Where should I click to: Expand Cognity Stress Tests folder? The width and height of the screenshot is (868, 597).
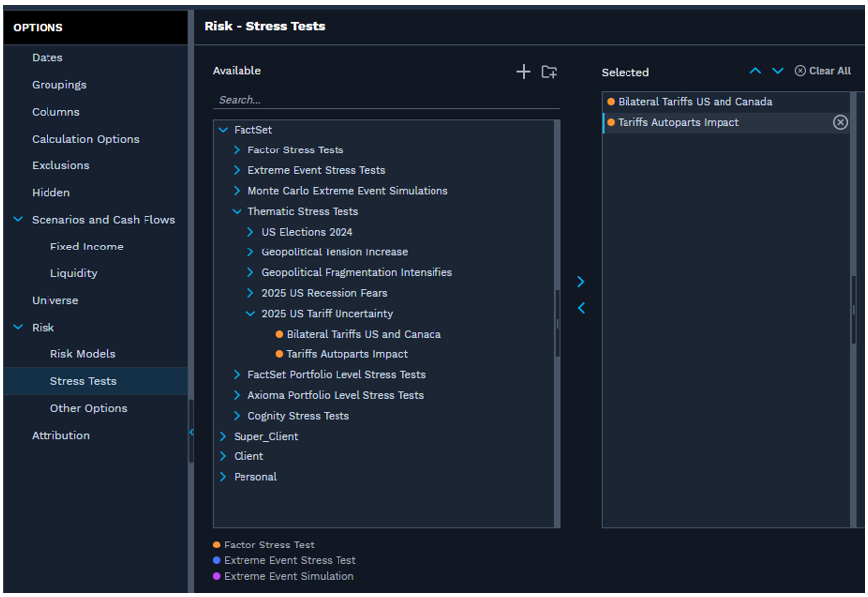click(x=237, y=416)
